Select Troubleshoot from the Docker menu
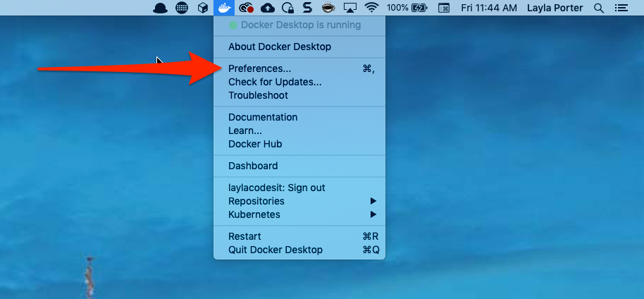The image size is (644, 299). click(x=300, y=95)
